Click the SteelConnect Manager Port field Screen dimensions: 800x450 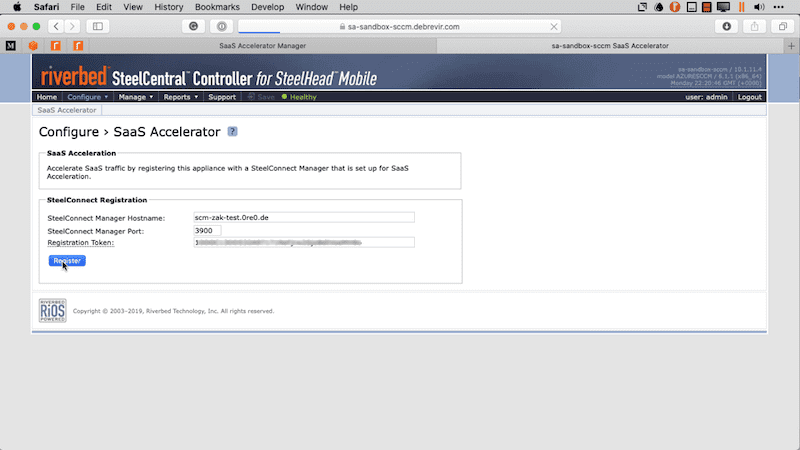(207, 231)
